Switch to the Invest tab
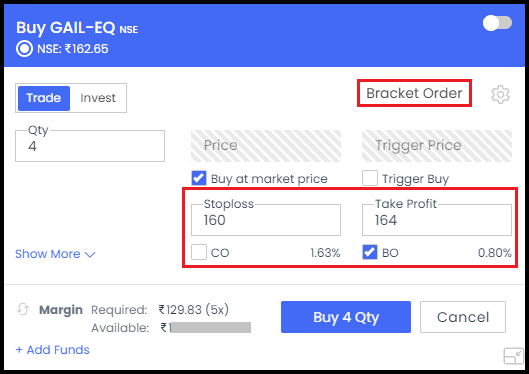529x374 pixels. 98,98
